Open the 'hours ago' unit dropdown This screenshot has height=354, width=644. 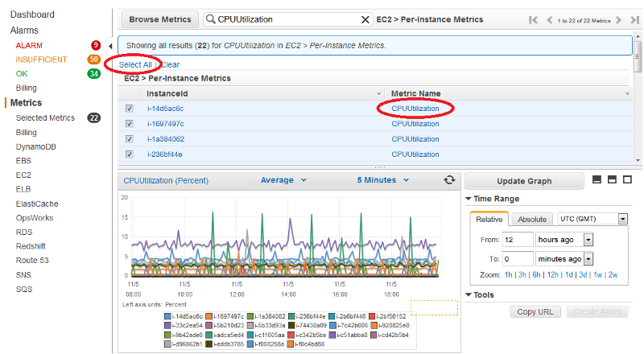coord(588,240)
